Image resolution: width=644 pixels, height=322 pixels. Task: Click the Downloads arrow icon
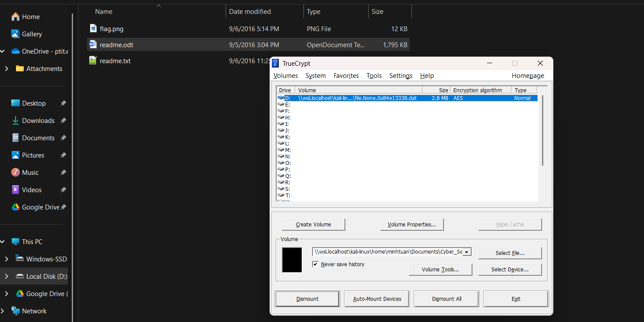[x=16, y=120]
